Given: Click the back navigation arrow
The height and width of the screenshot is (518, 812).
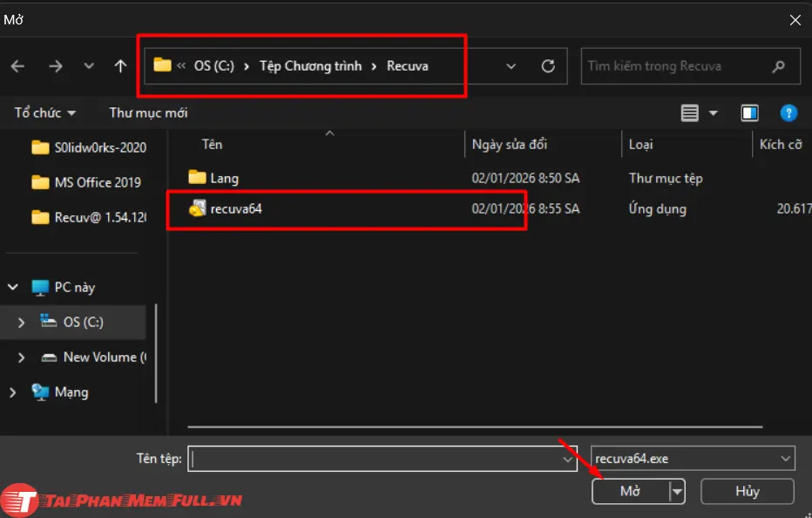Looking at the screenshot, I should pos(17,65).
